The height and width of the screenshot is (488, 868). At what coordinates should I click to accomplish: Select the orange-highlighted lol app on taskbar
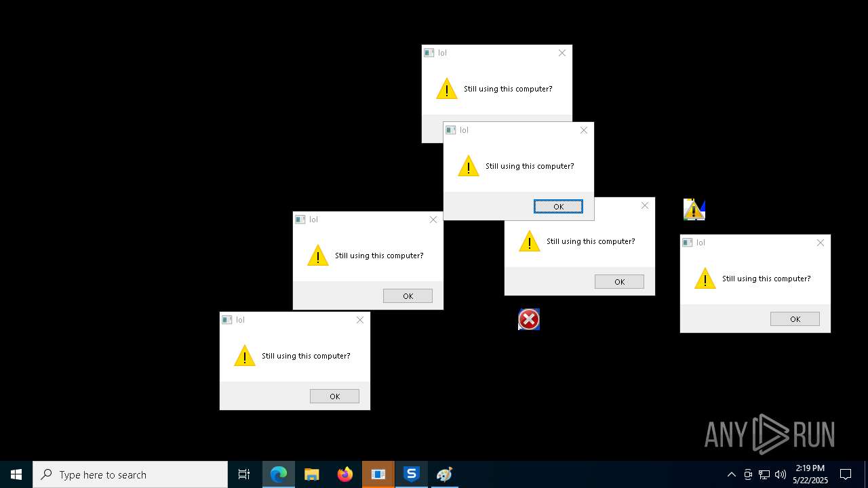[378, 474]
